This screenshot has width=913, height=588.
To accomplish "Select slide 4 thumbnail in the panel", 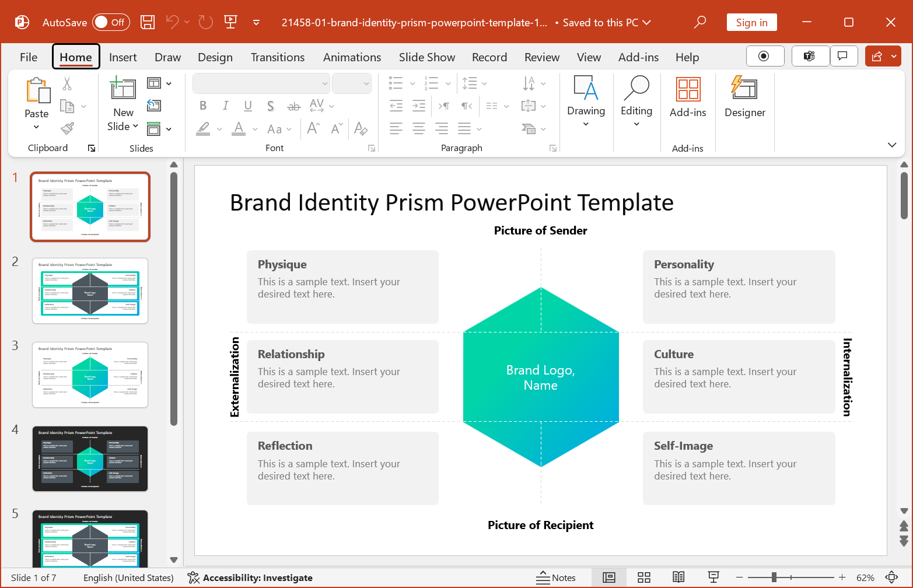I will pos(90,459).
